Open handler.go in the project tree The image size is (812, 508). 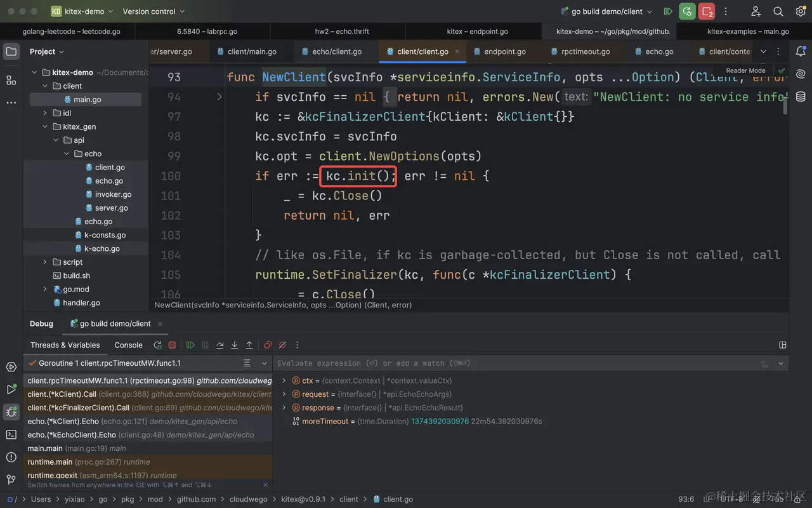81,303
